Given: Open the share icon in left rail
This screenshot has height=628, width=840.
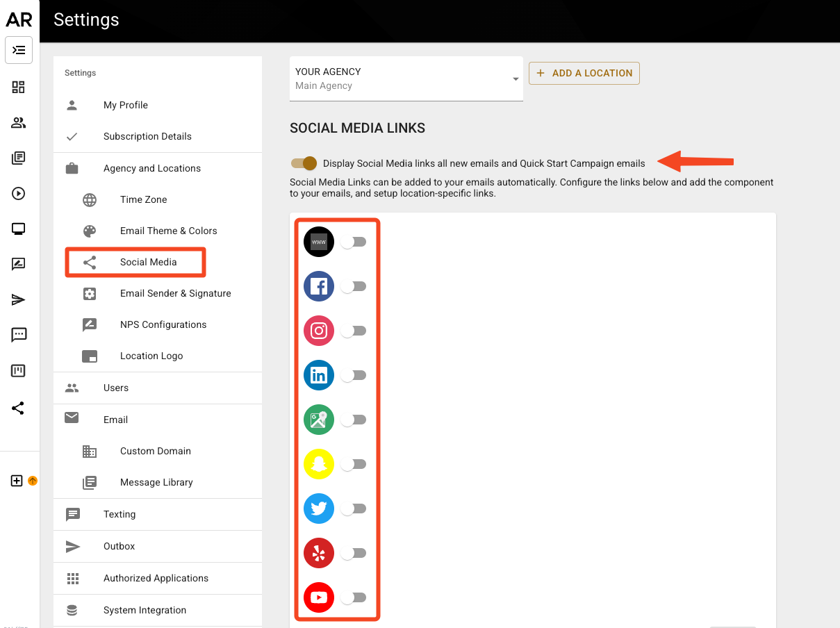Looking at the screenshot, I should [19, 408].
